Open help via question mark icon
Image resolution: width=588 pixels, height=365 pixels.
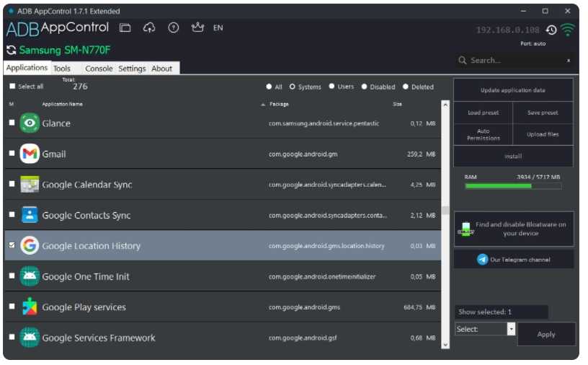click(173, 28)
